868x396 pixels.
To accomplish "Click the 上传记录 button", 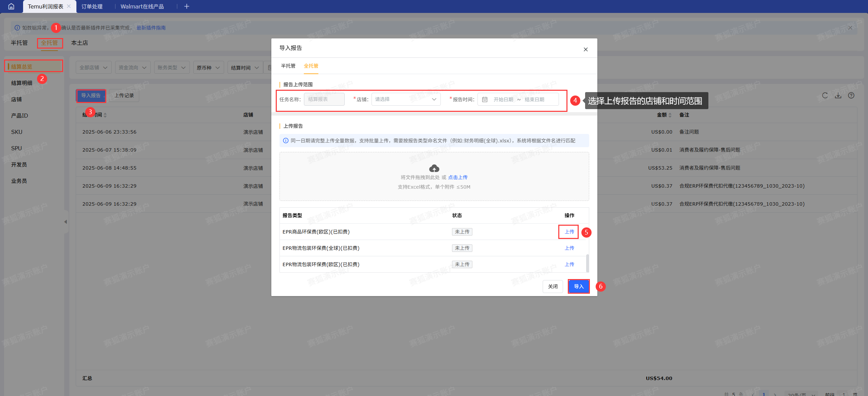I will click(x=124, y=96).
